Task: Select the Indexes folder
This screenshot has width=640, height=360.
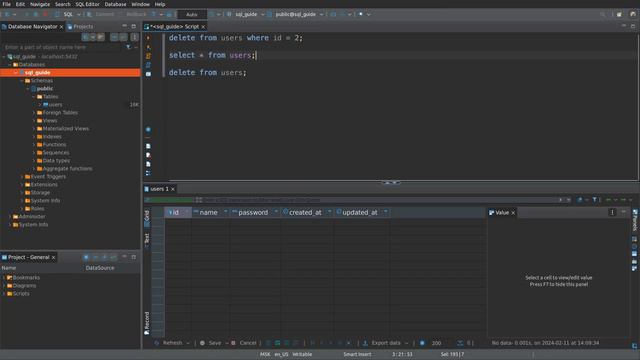Action: [49, 137]
